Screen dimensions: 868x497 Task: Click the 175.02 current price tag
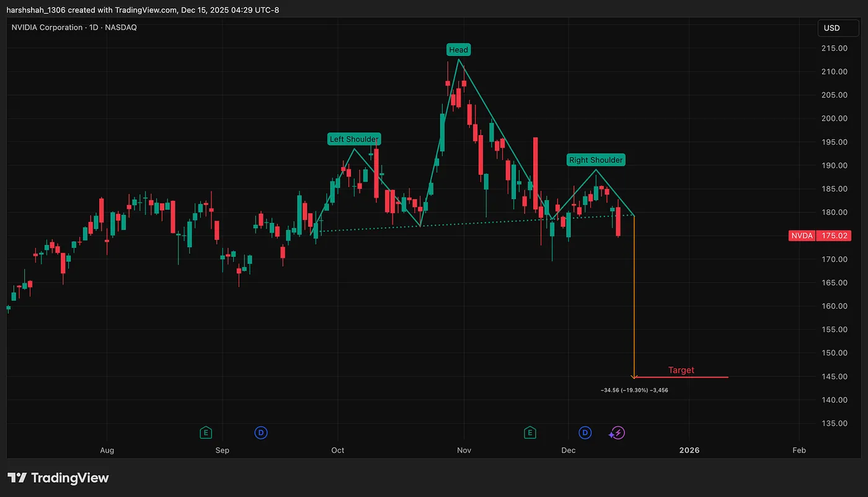point(834,235)
